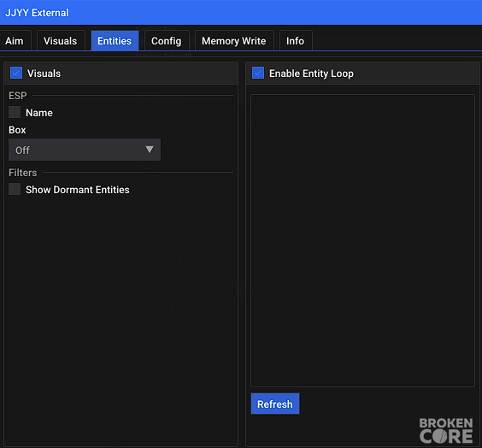Click the ESP section heading

tap(18, 96)
